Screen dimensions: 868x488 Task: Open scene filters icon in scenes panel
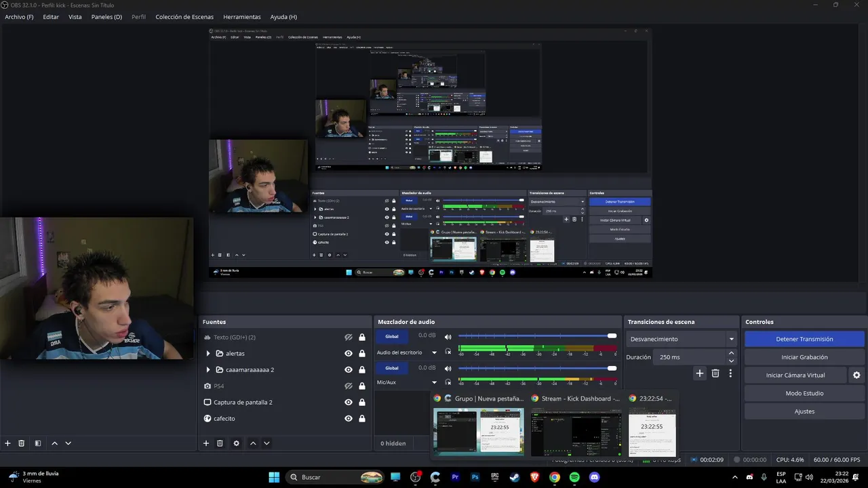tap(38, 443)
